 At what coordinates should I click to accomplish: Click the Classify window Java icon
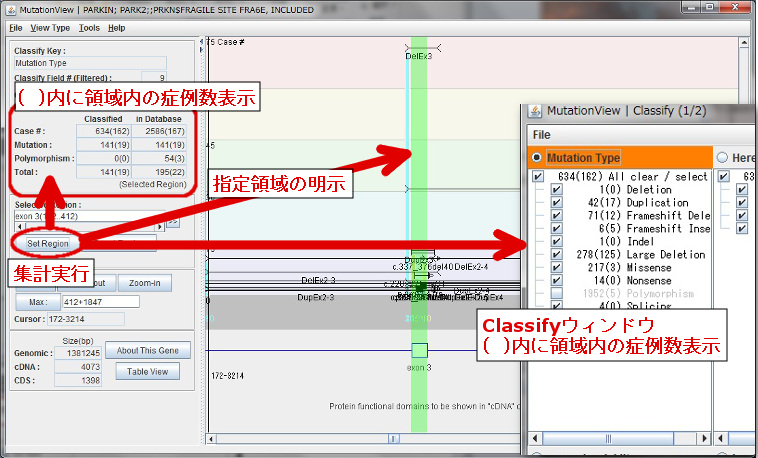pyautogui.click(x=534, y=110)
